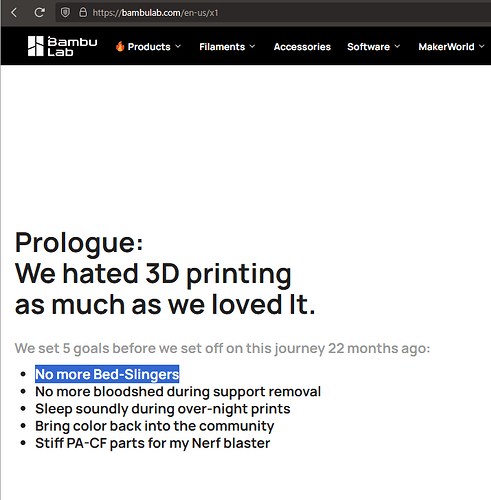
Task: Expand the Software dropdown chevron
Action: [397, 46]
